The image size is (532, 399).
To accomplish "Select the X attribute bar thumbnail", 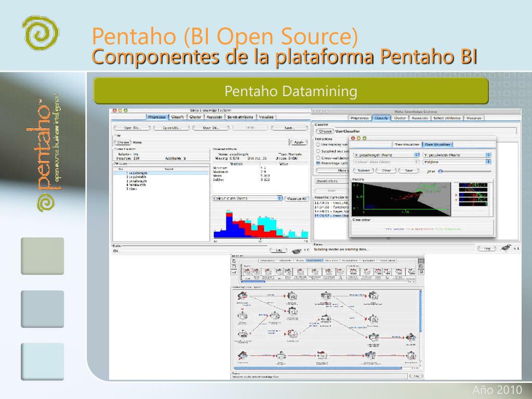I will (x=473, y=195).
